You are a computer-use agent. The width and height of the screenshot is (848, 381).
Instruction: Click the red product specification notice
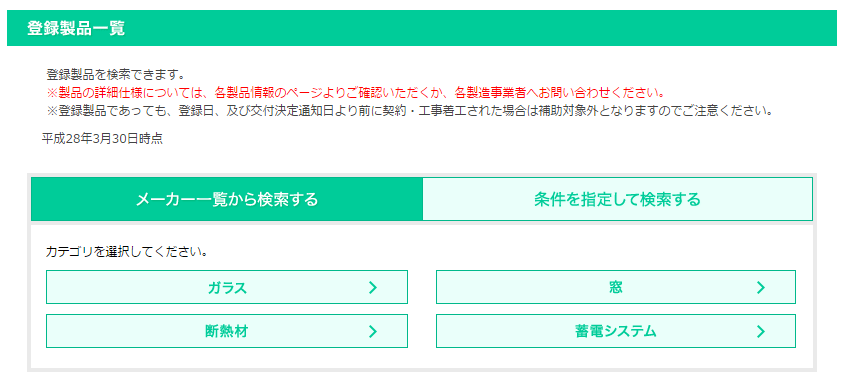356,92
